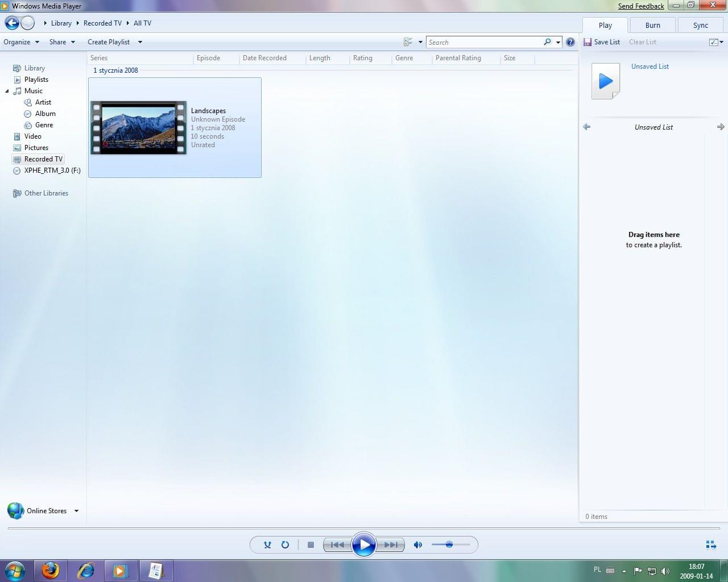Open the Share menu

pyautogui.click(x=62, y=42)
